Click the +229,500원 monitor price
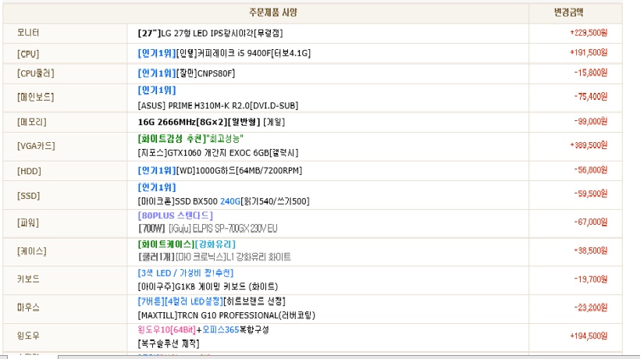 pyautogui.click(x=589, y=33)
